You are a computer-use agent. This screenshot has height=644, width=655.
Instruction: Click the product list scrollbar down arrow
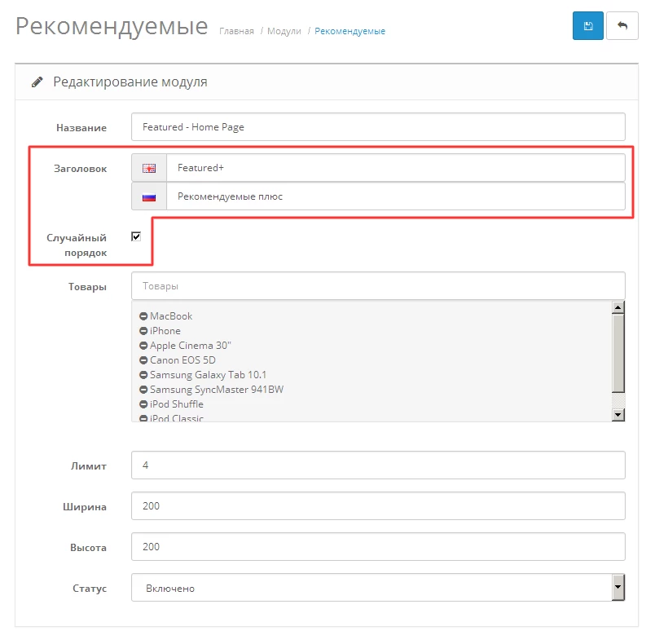[618, 415]
